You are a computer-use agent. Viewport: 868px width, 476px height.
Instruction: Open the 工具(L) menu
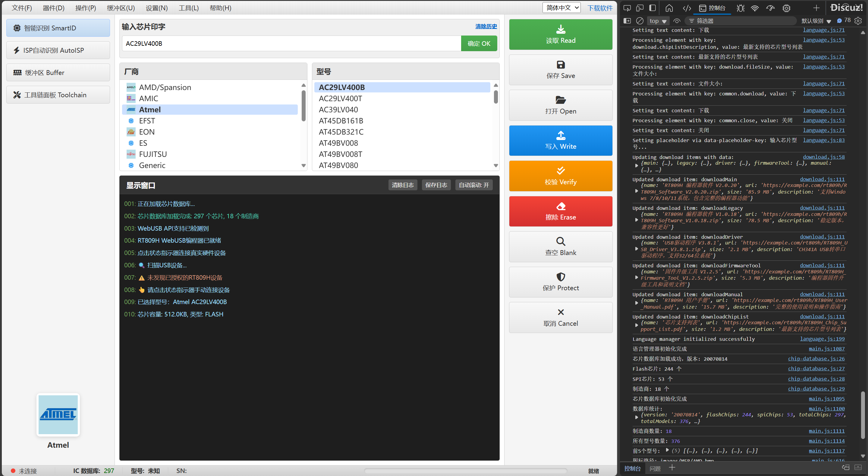click(x=188, y=8)
